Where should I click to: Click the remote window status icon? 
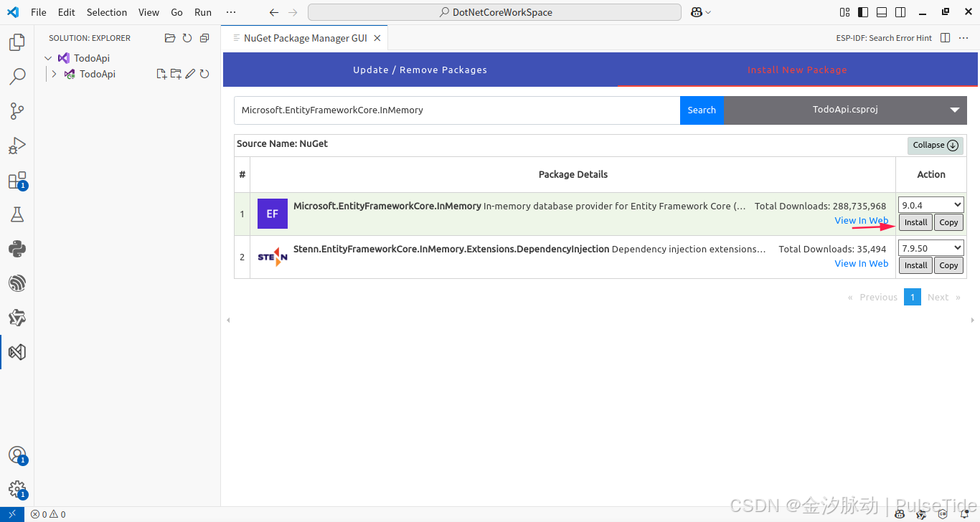(x=12, y=514)
